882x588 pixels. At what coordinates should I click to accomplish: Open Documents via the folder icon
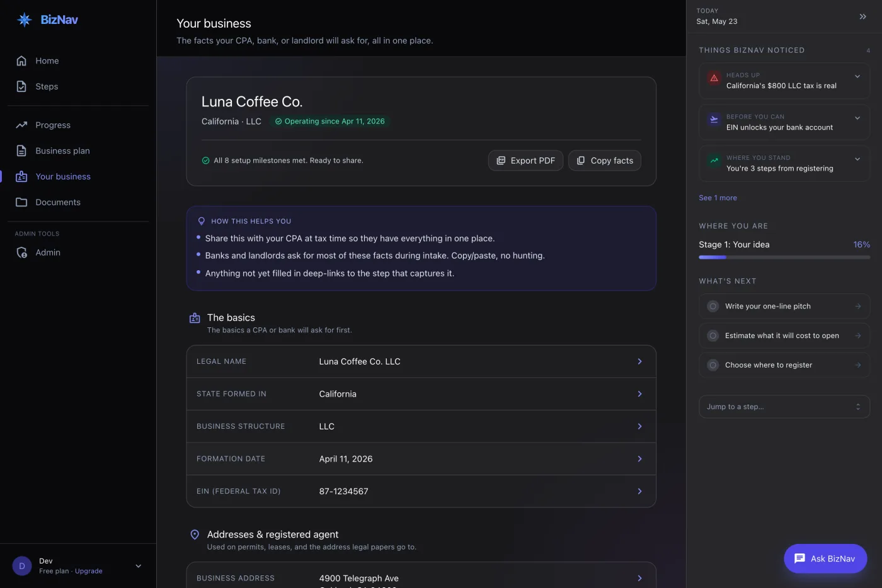pos(21,202)
